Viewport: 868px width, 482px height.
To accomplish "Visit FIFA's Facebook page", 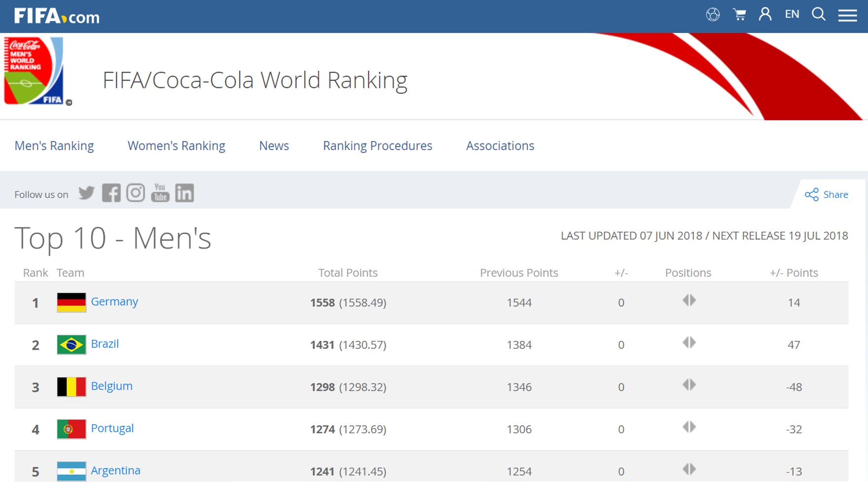I will point(111,193).
